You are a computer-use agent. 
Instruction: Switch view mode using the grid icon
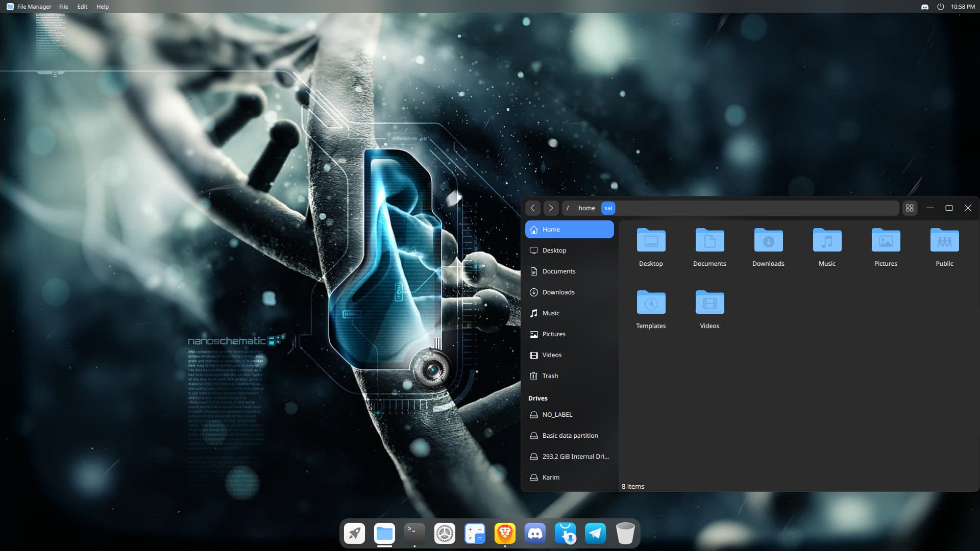[x=910, y=208]
